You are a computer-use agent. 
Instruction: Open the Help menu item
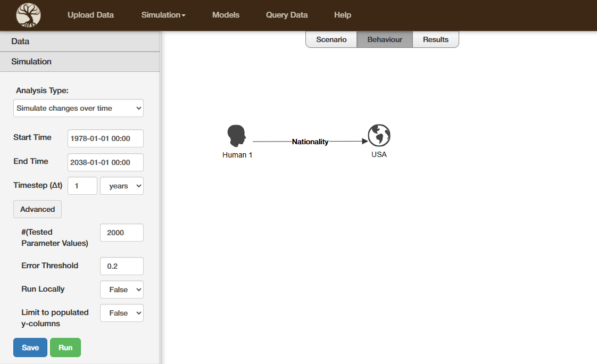342,15
